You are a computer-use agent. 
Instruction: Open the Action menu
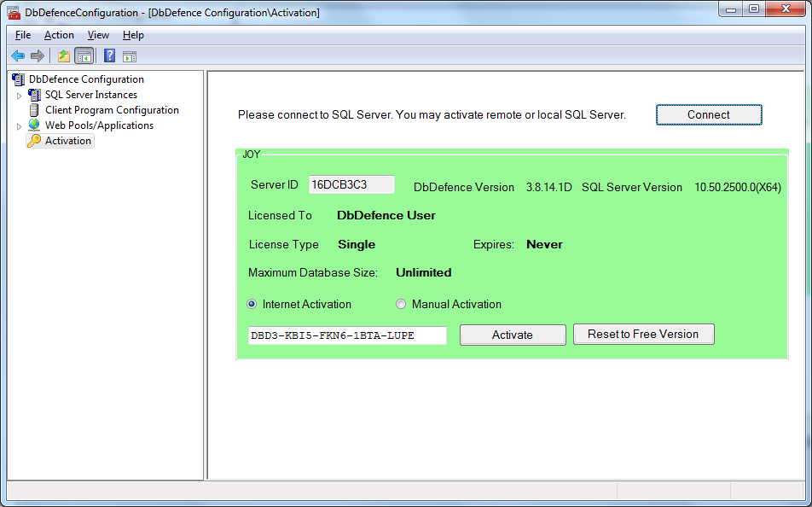pos(59,35)
